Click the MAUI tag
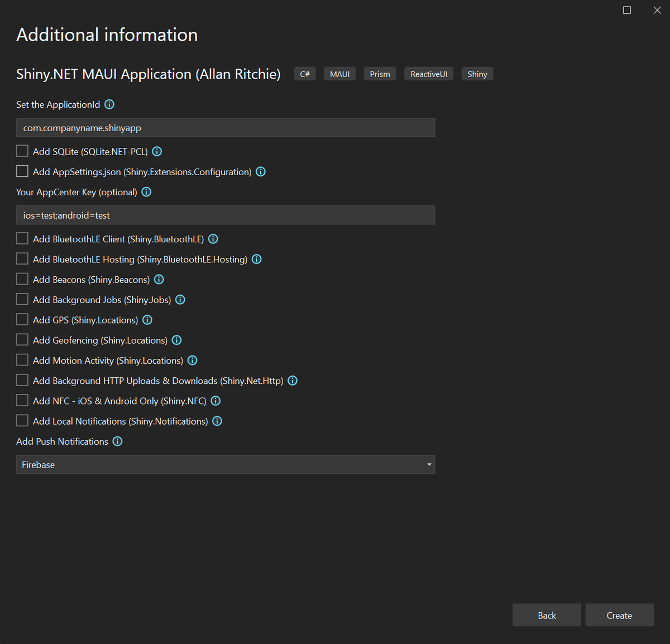670x644 pixels. click(339, 74)
